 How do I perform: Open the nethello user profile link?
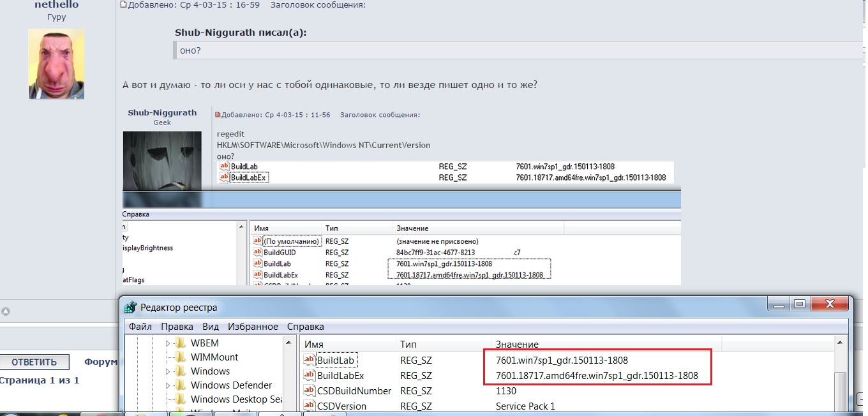pos(56,5)
